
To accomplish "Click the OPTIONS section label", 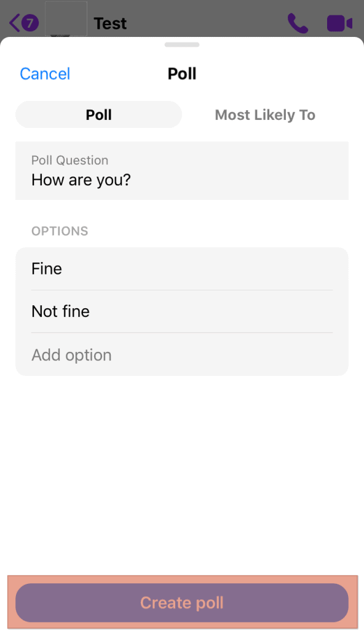I will click(60, 231).
